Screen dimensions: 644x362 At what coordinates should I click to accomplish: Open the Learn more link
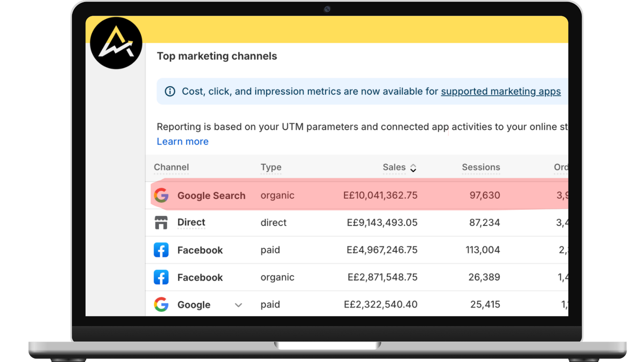183,142
